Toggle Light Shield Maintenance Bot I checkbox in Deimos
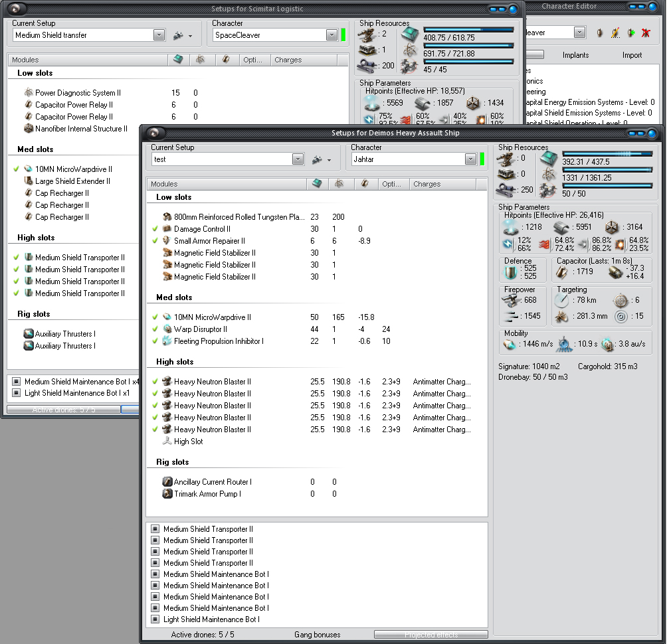667x644 pixels. (155, 619)
